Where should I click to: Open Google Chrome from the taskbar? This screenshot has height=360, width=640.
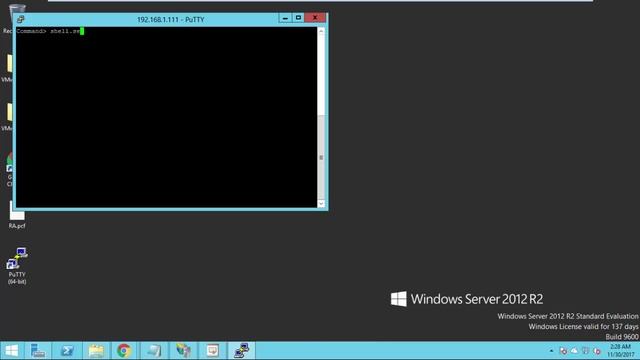[124, 351]
